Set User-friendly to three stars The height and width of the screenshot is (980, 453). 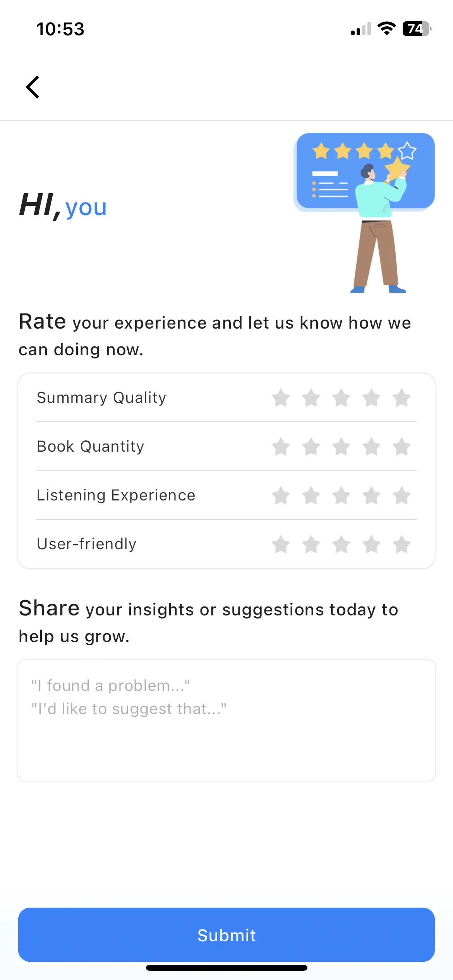coord(341,544)
